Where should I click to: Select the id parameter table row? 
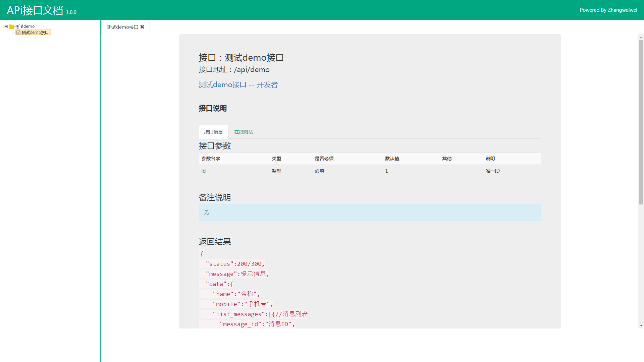click(x=369, y=171)
